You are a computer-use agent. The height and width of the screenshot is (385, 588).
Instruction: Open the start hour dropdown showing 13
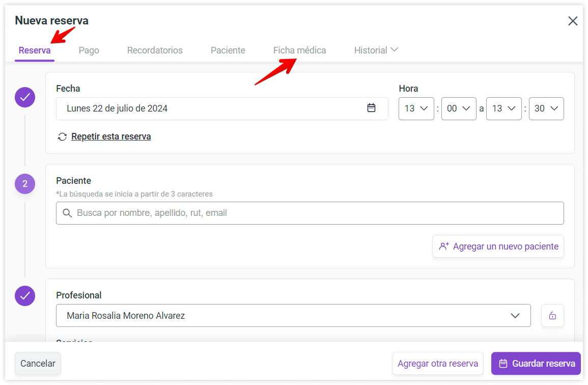pyautogui.click(x=416, y=109)
